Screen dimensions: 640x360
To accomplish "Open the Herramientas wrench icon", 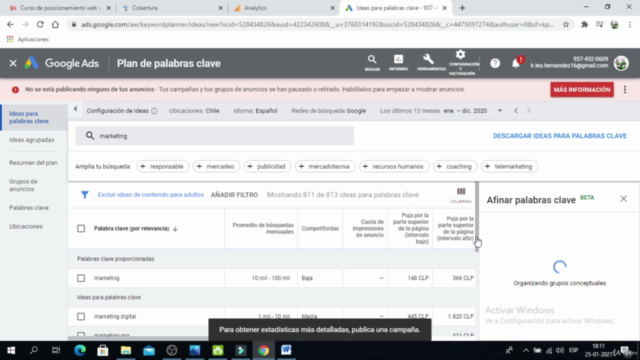I will [x=430, y=63].
